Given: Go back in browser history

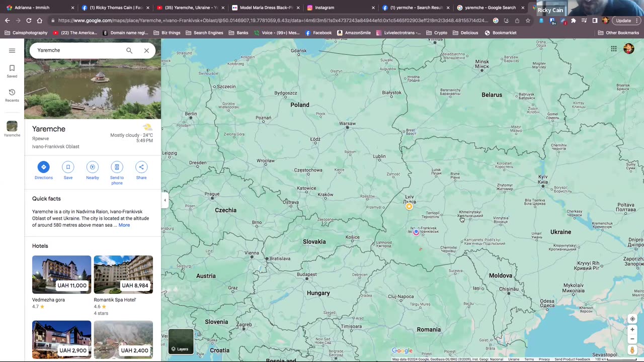Looking at the screenshot, I should pyautogui.click(x=7, y=21).
